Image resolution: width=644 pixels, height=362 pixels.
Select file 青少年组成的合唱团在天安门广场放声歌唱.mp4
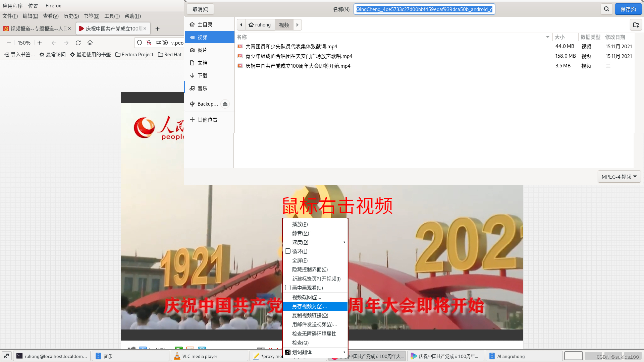click(x=435, y=56)
